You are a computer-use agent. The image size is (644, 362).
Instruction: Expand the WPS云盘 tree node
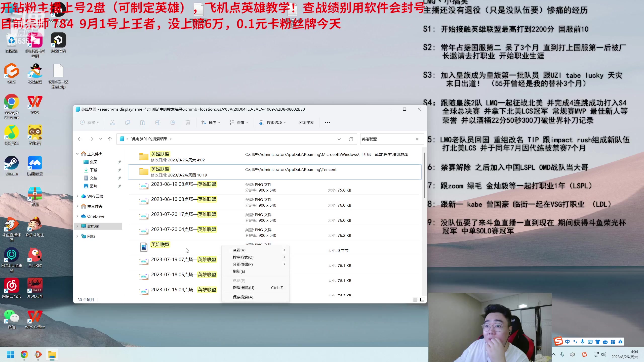[77, 196]
